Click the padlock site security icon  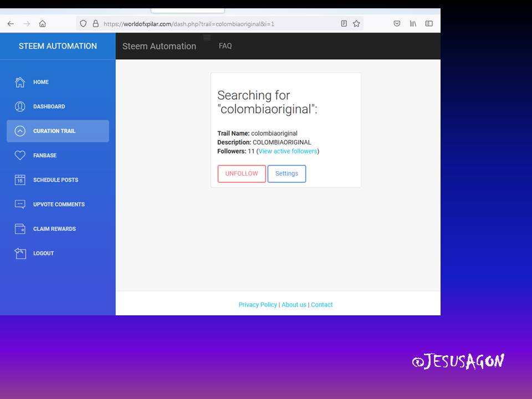point(96,24)
